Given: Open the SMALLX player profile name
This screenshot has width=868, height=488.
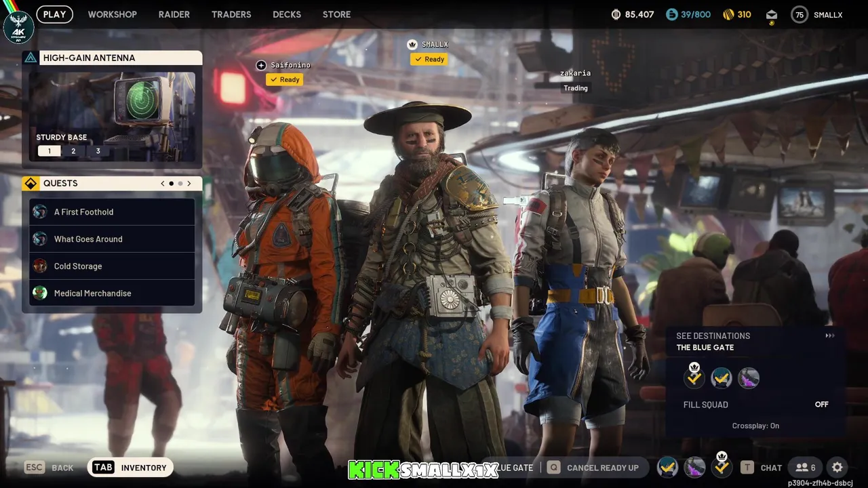Looking at the screenshot, I should coord(828,14).
